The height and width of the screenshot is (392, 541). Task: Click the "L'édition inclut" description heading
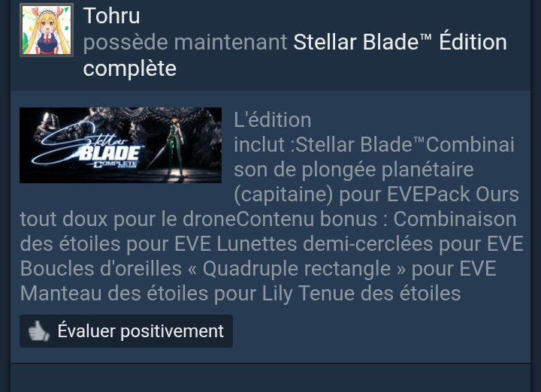click(273, 132)
